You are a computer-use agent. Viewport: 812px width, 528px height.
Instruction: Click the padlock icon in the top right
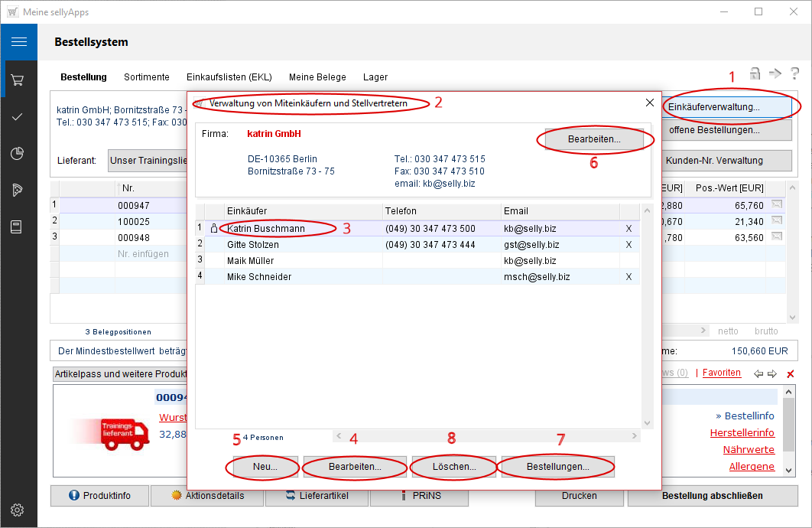755,73
